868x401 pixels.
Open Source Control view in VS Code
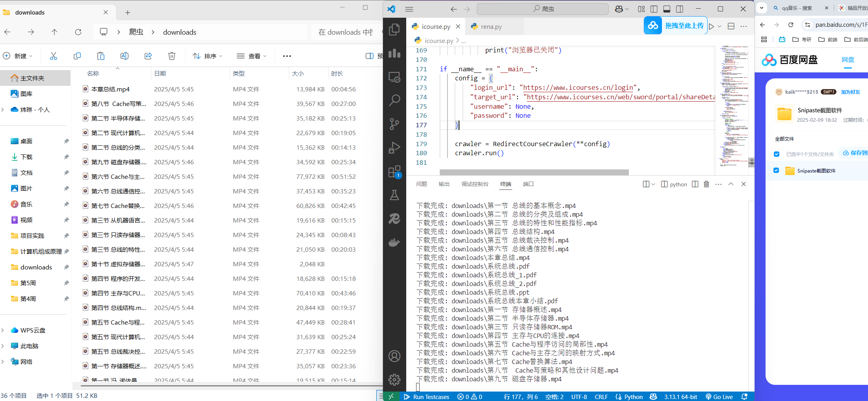(x=394, y=124)
